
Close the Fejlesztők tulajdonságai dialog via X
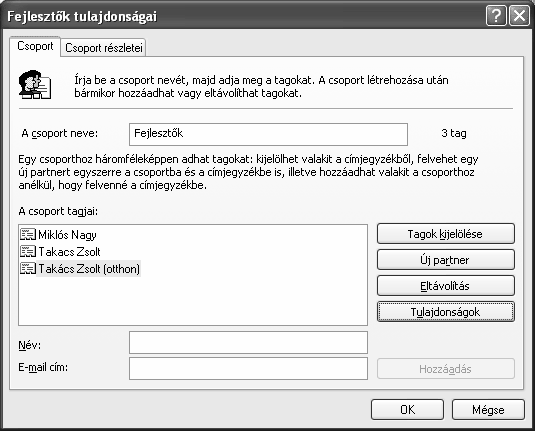point(519,16)
